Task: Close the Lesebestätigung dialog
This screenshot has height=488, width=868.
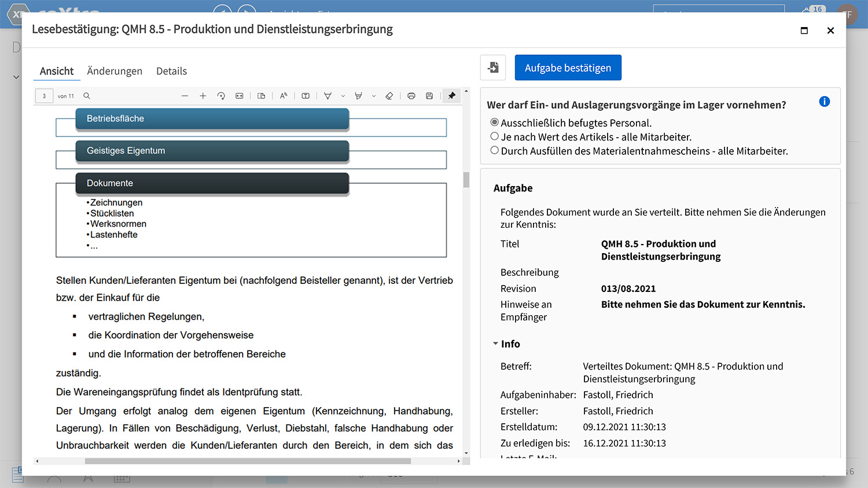Action: 830,30
